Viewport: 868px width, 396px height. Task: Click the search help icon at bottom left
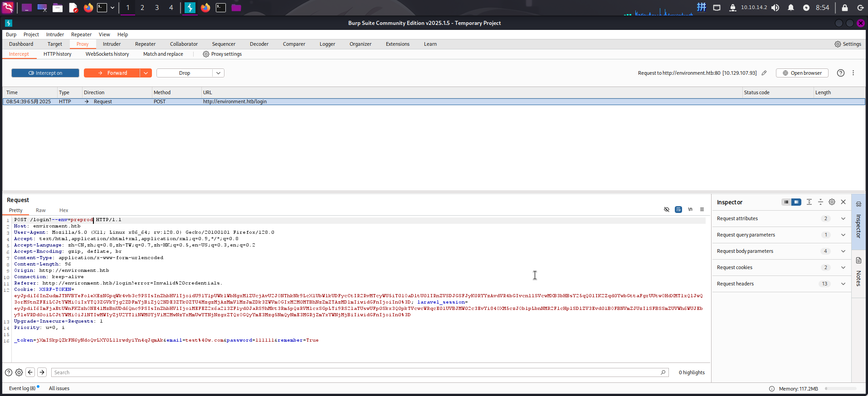click(9, 372)
